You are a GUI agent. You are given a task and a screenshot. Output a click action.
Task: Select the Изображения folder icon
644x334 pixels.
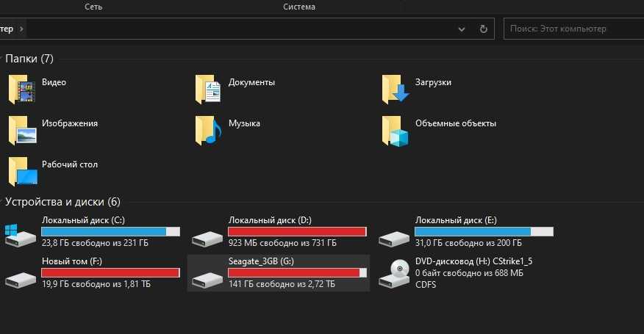[22, 131]
